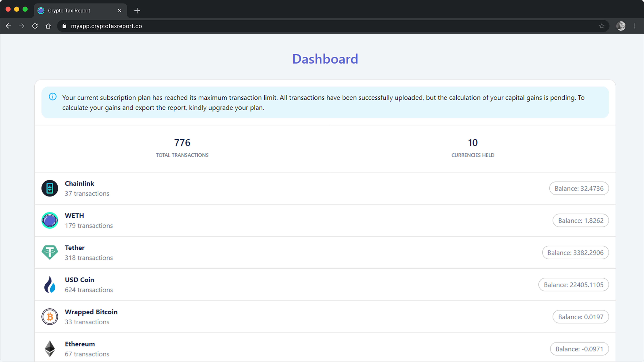Viewport: 644px width, 362px height.
Task: Click the 179 transactions text
Action: [x=89, y=226]
